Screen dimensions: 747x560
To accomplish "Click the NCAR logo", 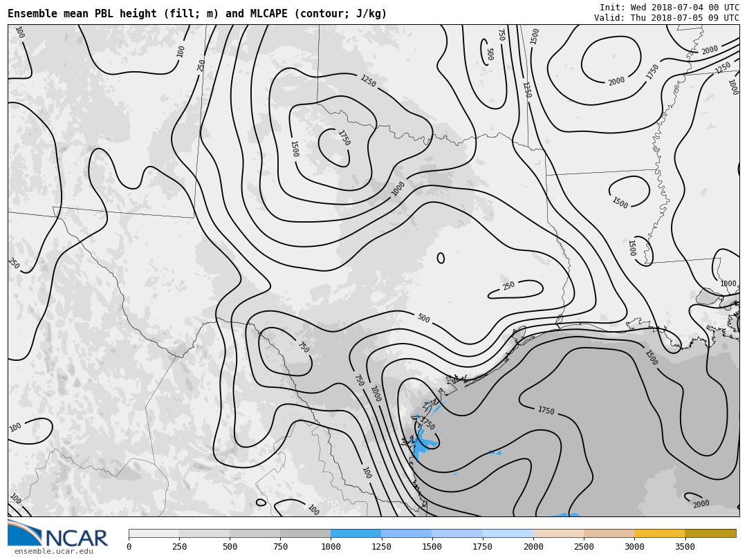I will [57, 533].
